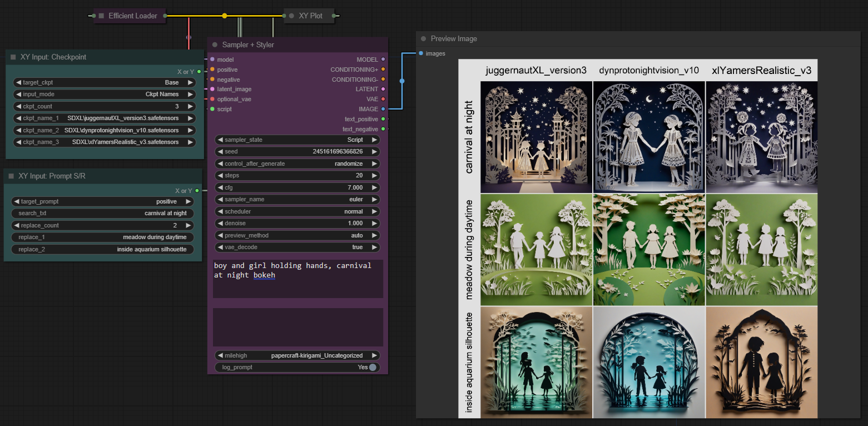Screen dimensions: 868x426
Task: Click the XY Plot node title
Action: click(310, 16)
